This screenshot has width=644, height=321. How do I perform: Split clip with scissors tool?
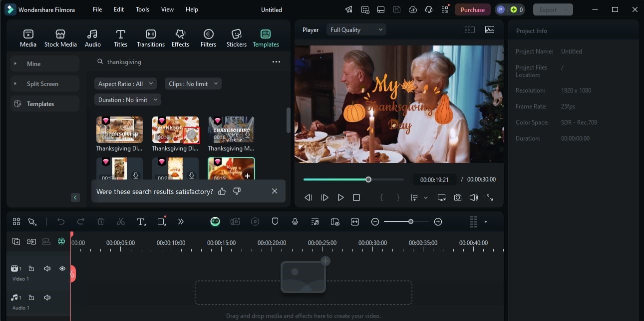[x=121, y=221]
